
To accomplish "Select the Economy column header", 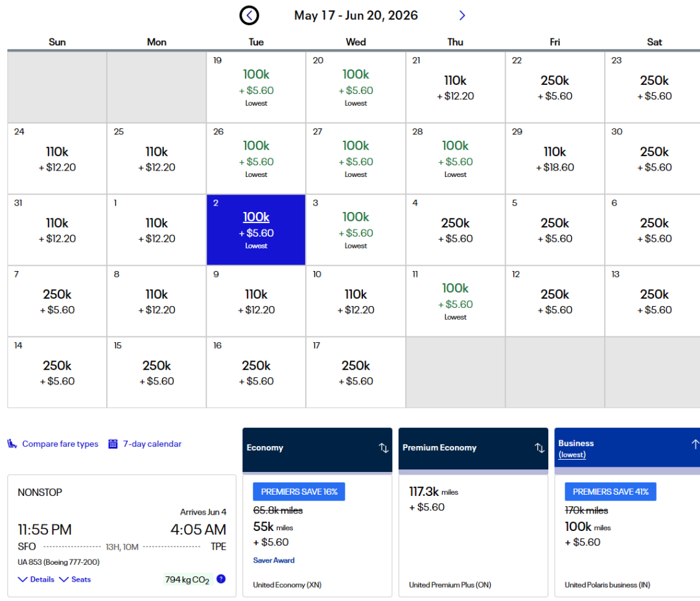I will coord(266,448).
